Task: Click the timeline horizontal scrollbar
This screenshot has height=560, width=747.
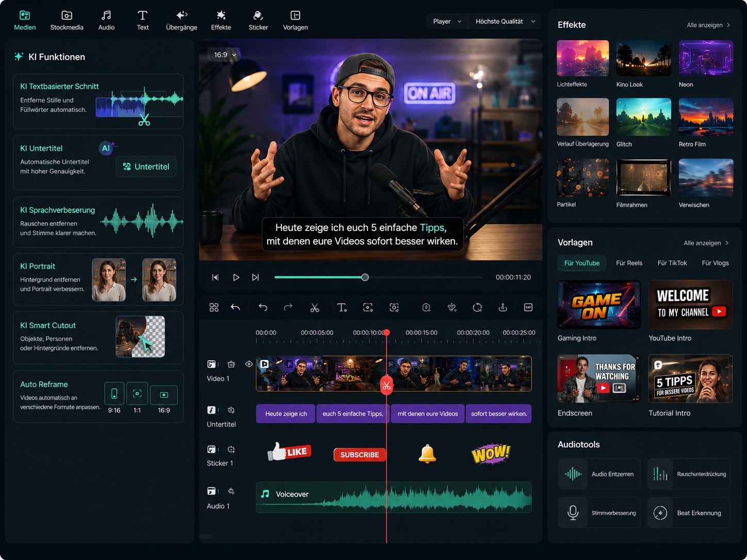Action: pyautogui.click(x=206, y=537)
